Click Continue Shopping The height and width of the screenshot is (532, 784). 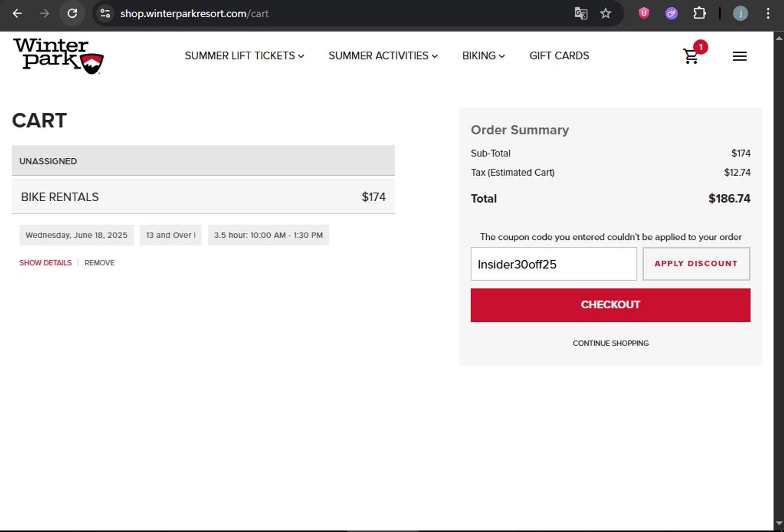click(x=610, y=343)
